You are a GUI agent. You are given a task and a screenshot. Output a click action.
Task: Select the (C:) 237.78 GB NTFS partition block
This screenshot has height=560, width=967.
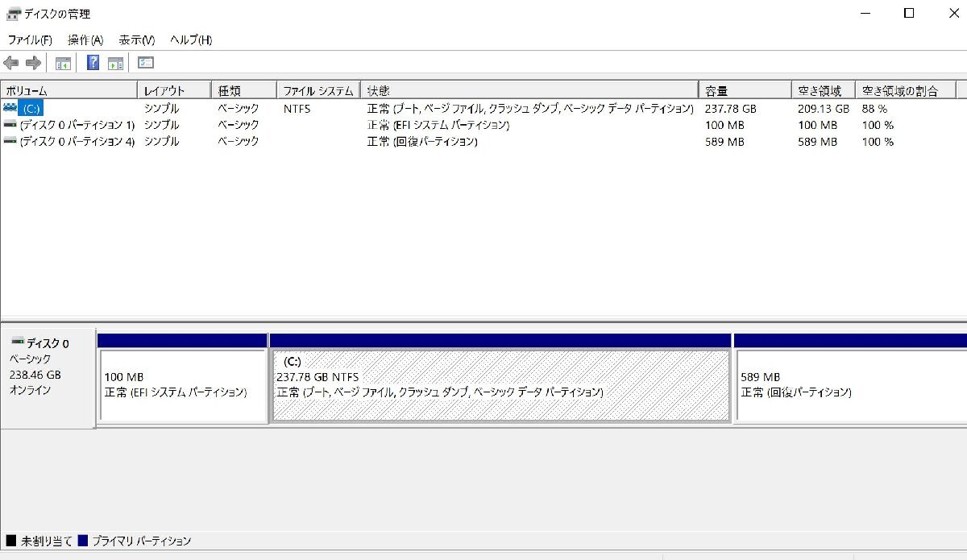point(500,385)
